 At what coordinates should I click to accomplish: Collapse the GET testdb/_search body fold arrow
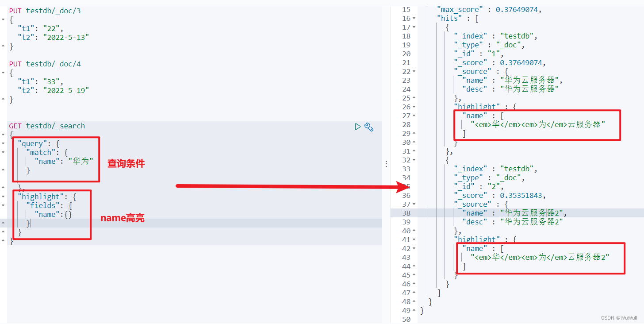click(x=4, y=135)
